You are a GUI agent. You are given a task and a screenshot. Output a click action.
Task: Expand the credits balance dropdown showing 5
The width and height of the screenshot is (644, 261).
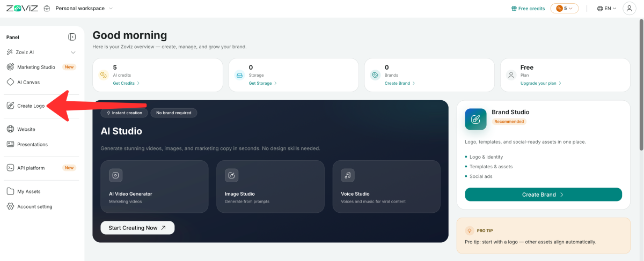click(565, 9)
